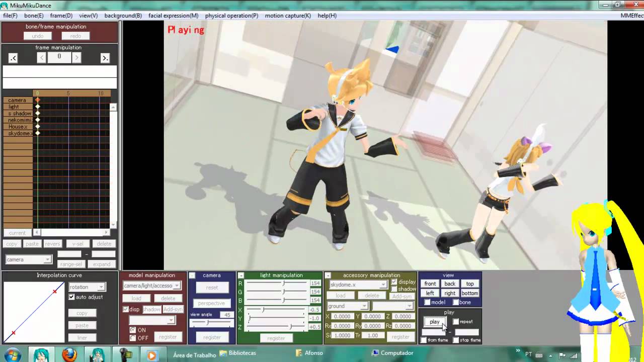Click the frame number input field
Viewport: 644px width, 362px height.
click(x=59, y=57)
